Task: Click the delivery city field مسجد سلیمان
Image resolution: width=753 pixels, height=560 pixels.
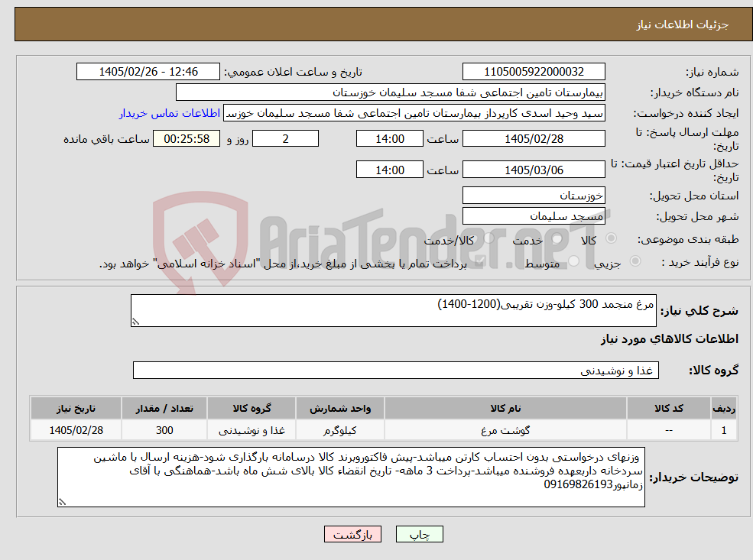Action: point(534,216)
